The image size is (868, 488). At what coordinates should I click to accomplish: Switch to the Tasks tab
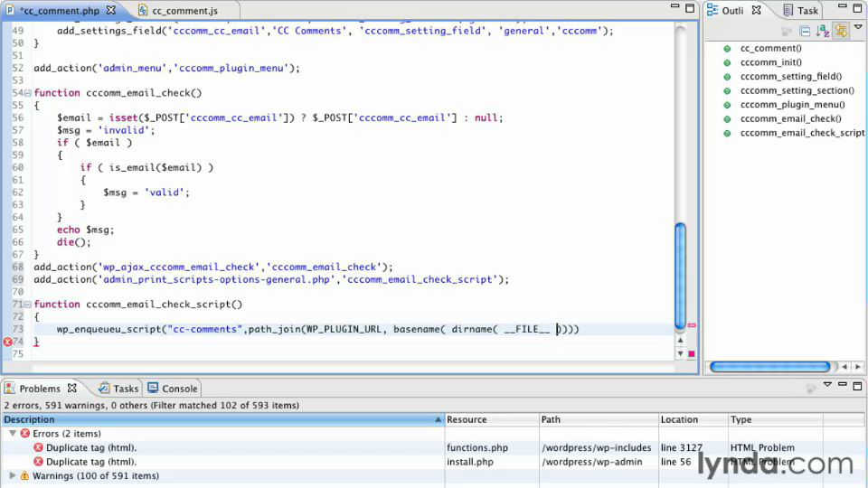tap(118, 389)
